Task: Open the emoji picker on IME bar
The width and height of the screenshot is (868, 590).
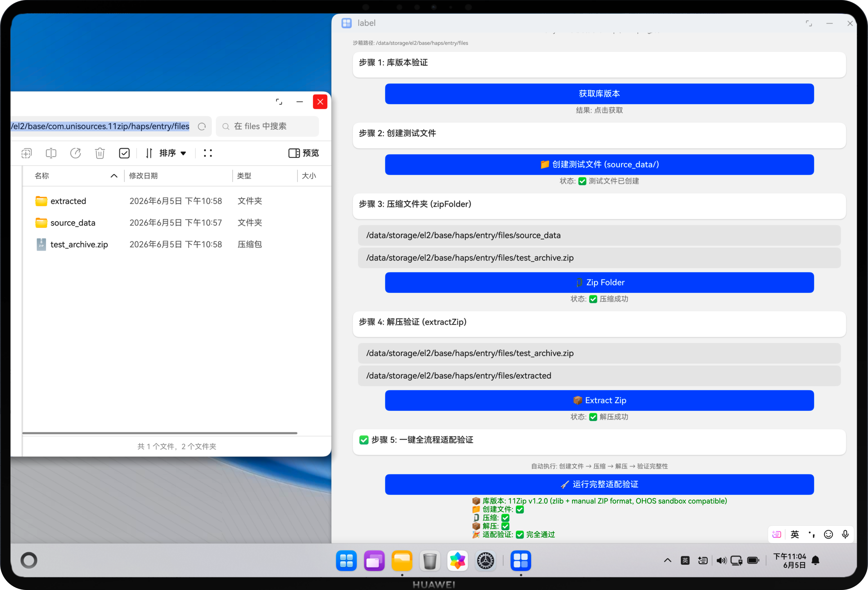Action: [x=828, y=534]
